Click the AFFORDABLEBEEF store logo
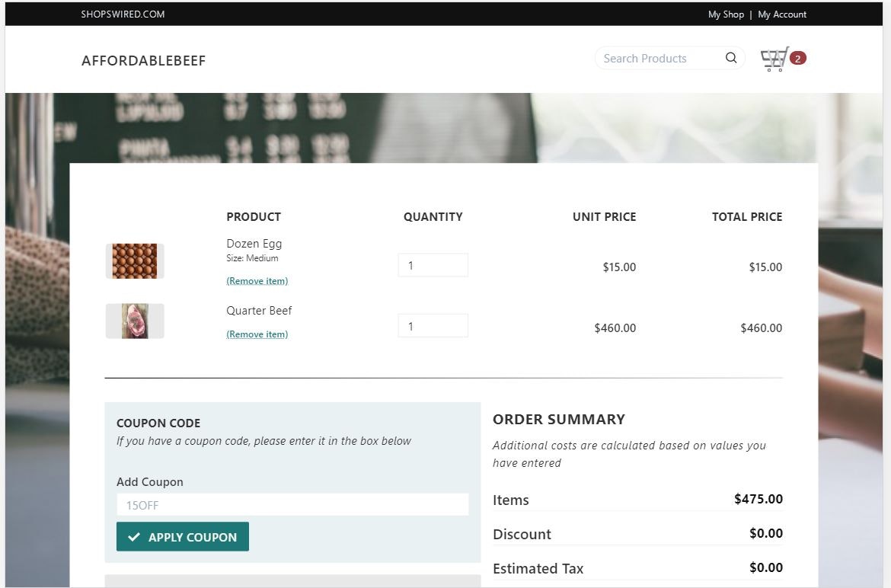 tap(143, 60)
